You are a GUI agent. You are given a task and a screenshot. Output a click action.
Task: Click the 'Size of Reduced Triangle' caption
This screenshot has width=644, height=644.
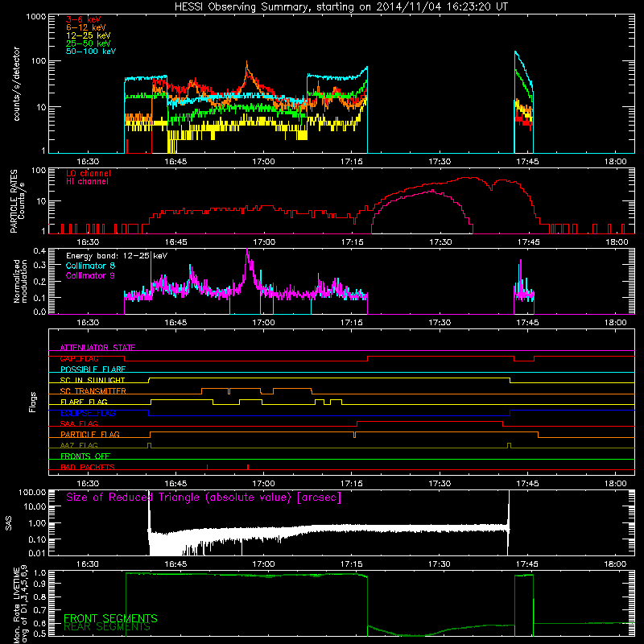[204, 497]
